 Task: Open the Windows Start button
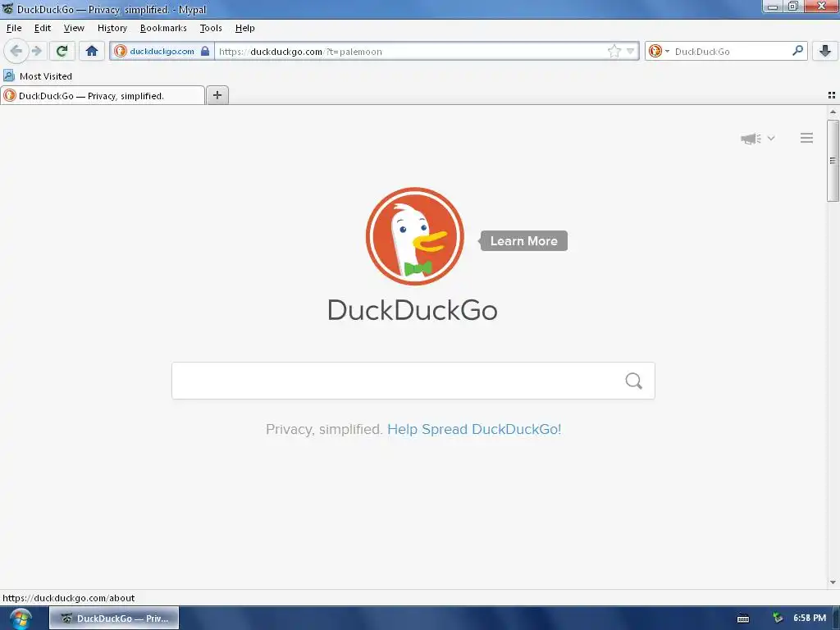tap(21, 619)
